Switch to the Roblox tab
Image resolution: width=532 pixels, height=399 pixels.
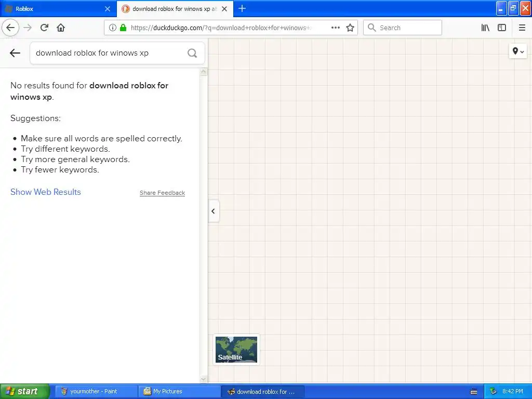click(58, 9)
